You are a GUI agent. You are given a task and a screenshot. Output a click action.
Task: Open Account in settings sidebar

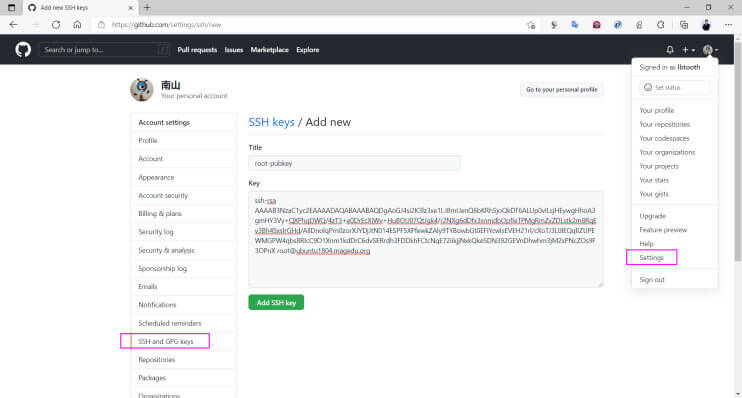coord(184,159)
